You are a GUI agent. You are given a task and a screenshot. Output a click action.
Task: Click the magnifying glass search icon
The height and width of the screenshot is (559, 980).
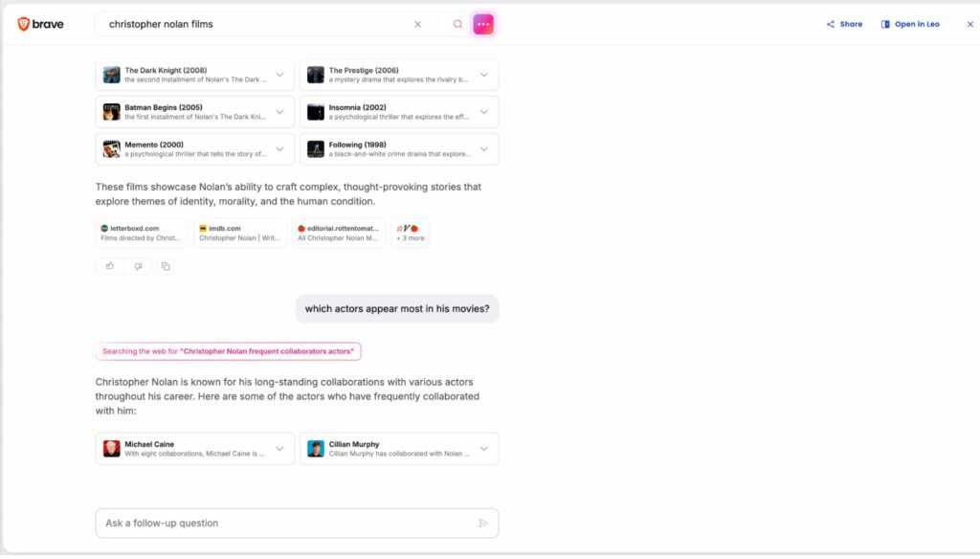(x=458, y=24)
